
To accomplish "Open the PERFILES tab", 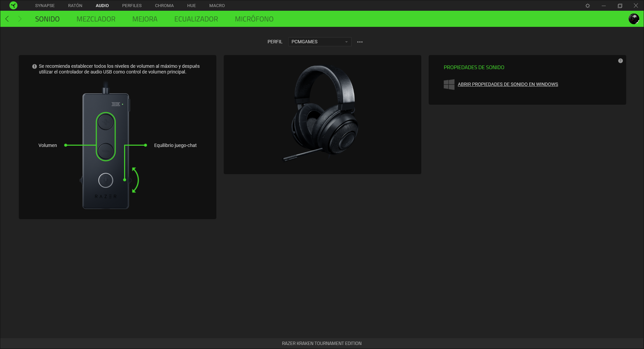I will coord(132,6).
